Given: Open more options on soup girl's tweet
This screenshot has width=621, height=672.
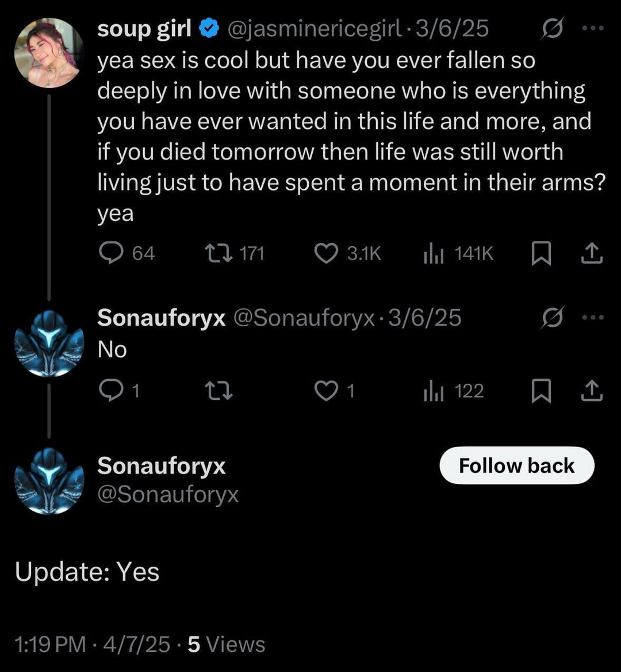Looking at the screenshot, I should click(x=593, y=28).
